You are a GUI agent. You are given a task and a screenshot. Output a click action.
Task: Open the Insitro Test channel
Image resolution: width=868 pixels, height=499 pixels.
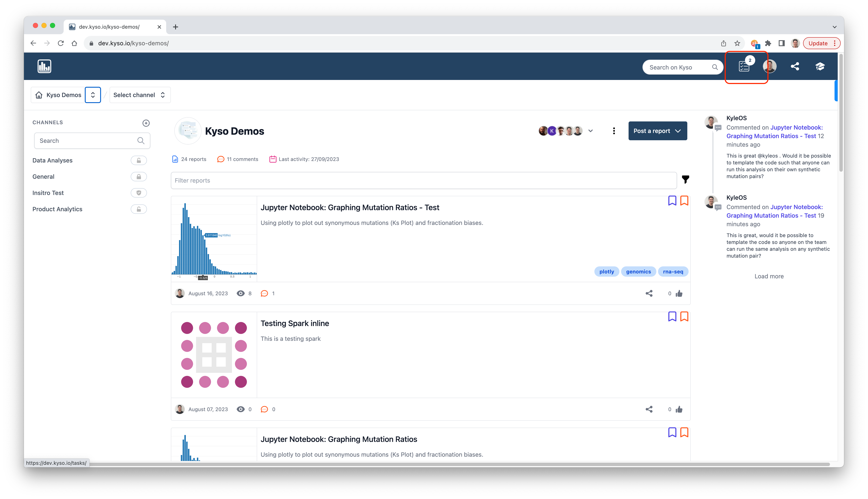48,193
